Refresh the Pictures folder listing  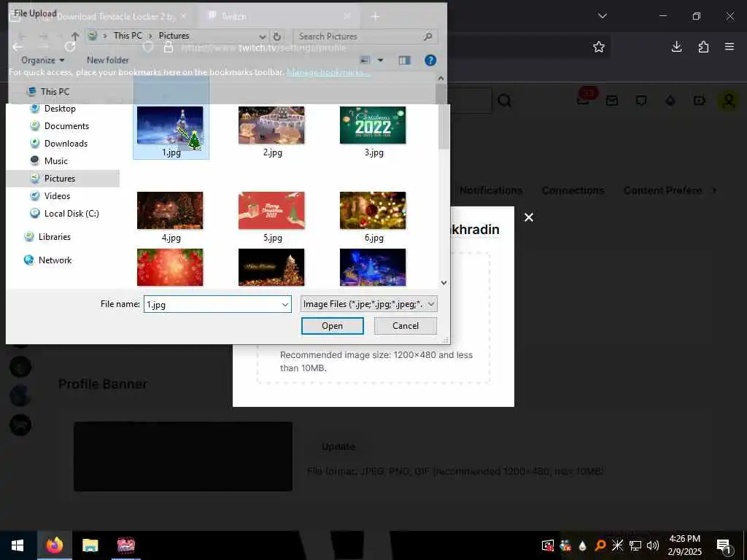(x=276, y=36)
